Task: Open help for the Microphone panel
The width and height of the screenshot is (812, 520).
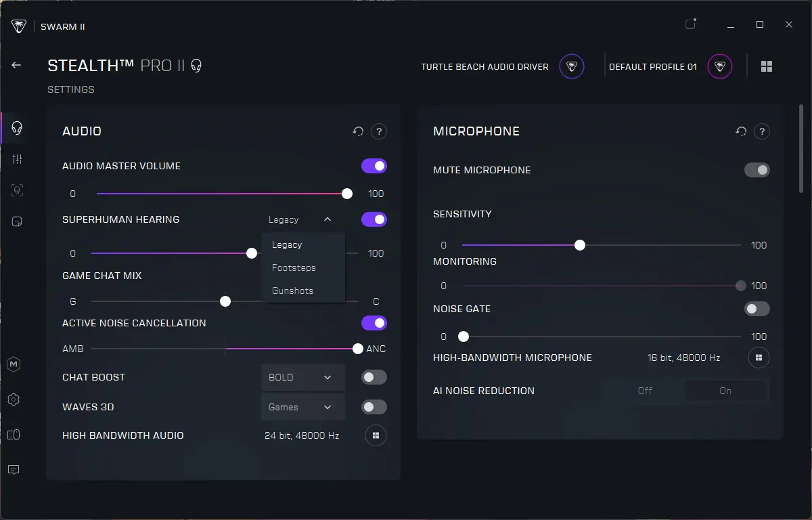Action: 762,131
